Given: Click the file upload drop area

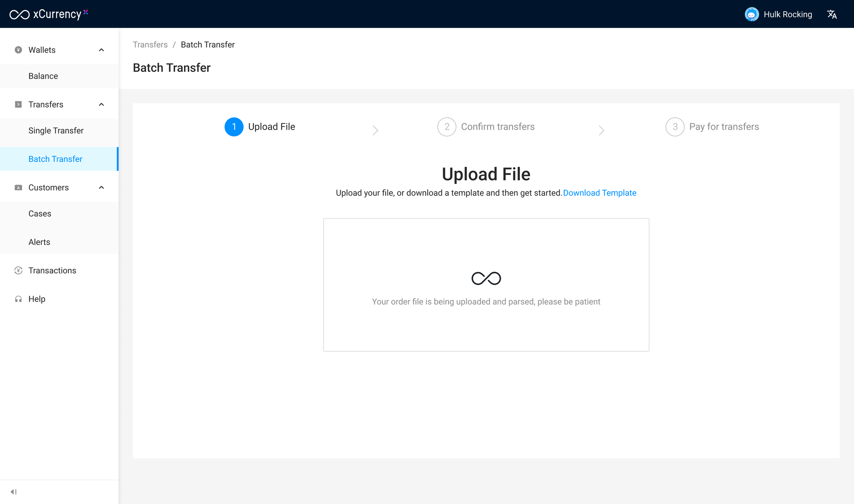Looking at the screenshot, I should point(486,285).
